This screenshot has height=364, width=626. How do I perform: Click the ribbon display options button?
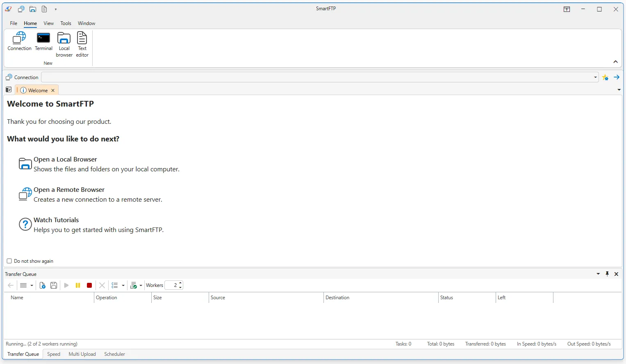tap(567, 9)
